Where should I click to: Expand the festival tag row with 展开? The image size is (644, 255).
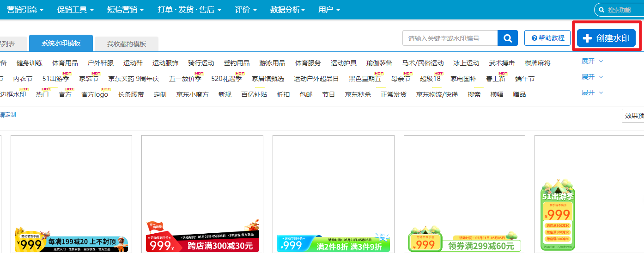point(592,77)
